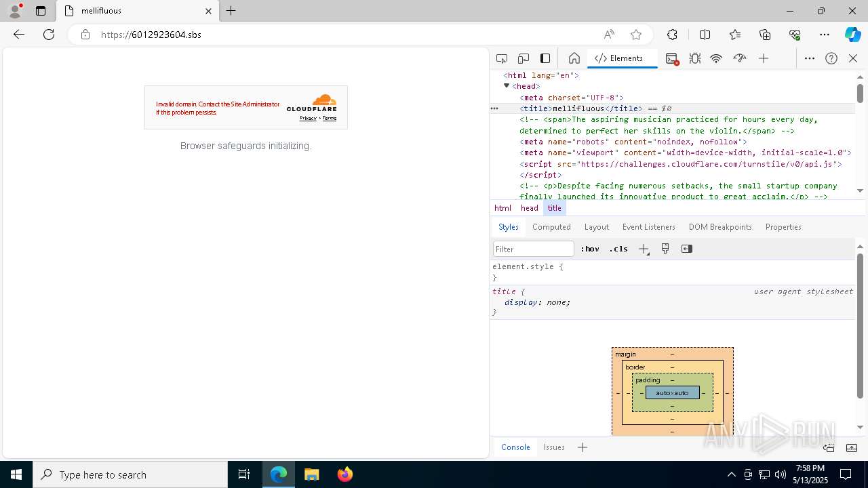Add more tools with plus icon in DevTools toolbar
Viewport: 868px width, 488px height.
[764, 58]
